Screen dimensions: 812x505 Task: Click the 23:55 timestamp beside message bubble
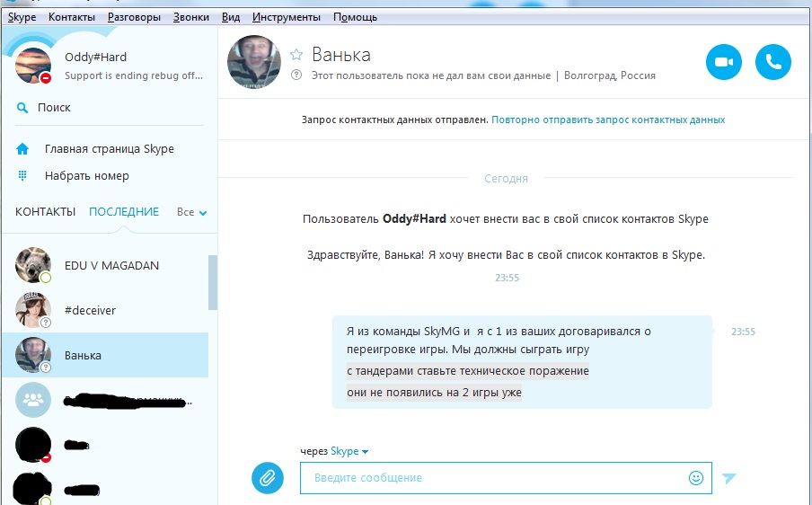(743, 332)
